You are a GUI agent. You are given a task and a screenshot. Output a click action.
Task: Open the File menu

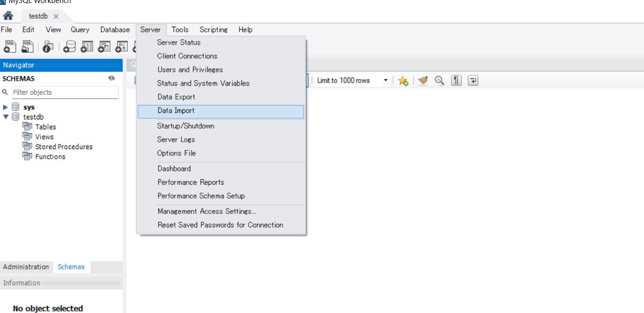6,30
